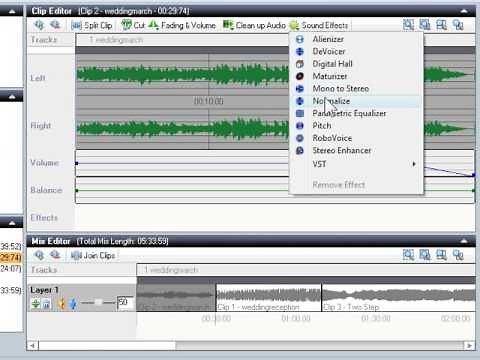Click the redo icon in Mix Editor toolbar
The width and height of the screenshot is (480, 360).
click(55, 255)
